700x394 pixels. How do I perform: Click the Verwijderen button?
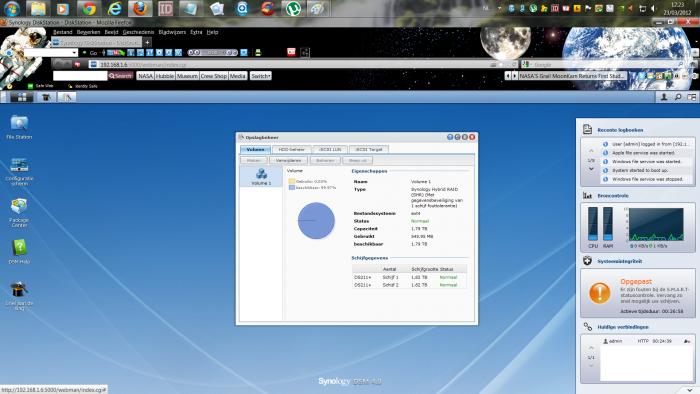tap(288, 160)
